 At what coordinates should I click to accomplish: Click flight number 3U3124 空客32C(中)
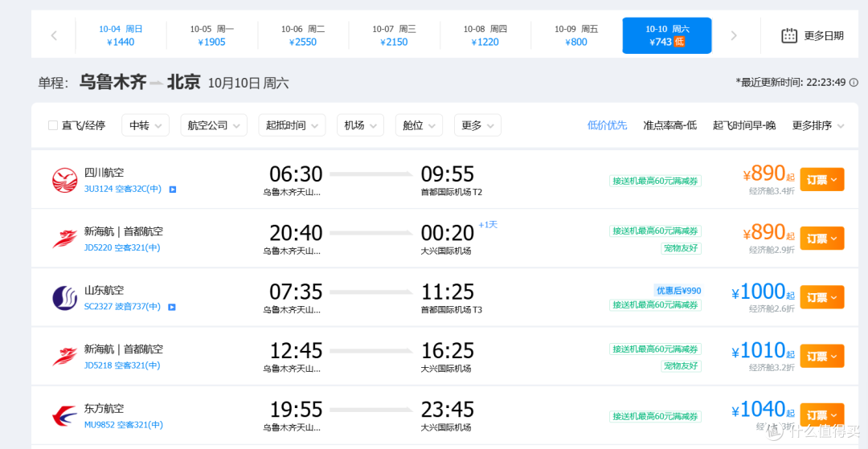[x=123, y=189]
